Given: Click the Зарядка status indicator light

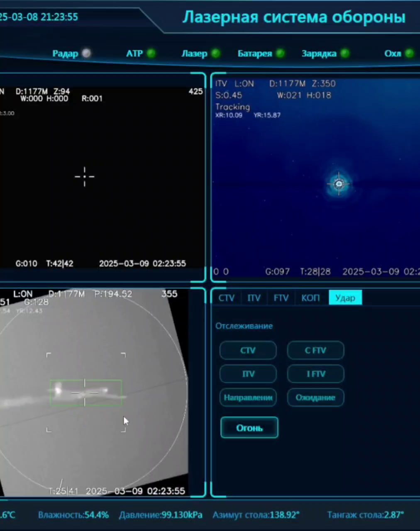Looking at the screenshot, I should click(x=345, y=54).
